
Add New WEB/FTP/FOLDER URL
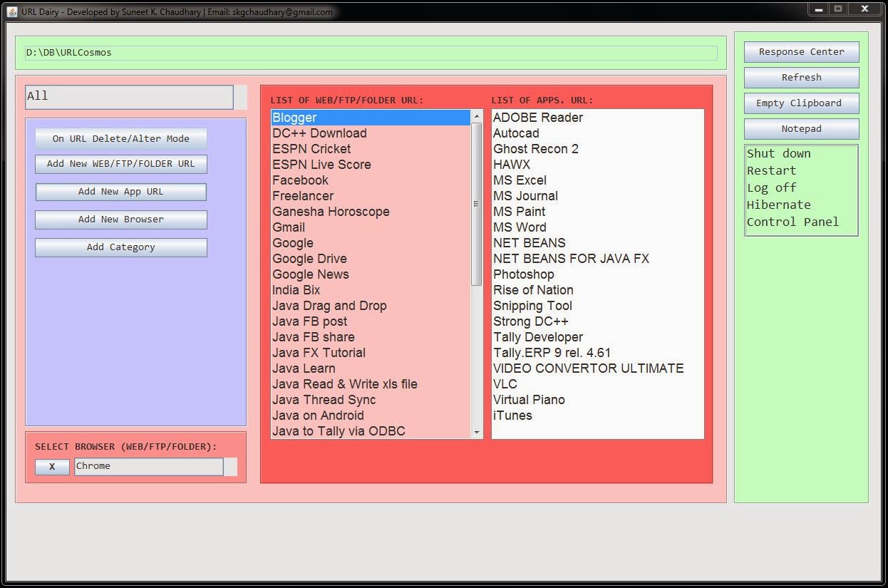click(121, 164)
